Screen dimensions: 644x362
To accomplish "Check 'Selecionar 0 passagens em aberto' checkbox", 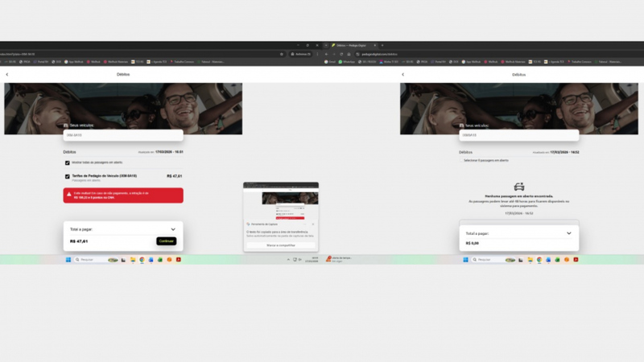I will tap(461, 160).
